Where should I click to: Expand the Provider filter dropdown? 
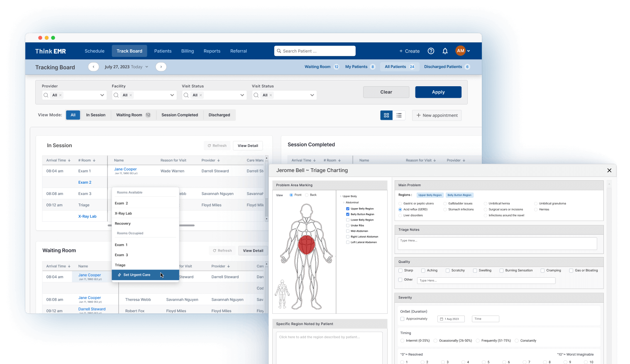(102, 95)
